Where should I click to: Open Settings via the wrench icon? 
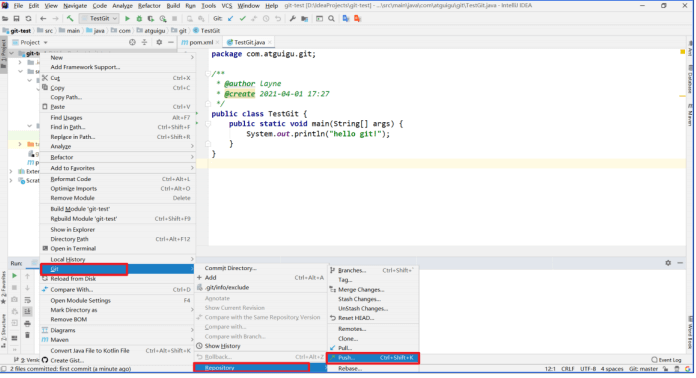pos(293,19)
